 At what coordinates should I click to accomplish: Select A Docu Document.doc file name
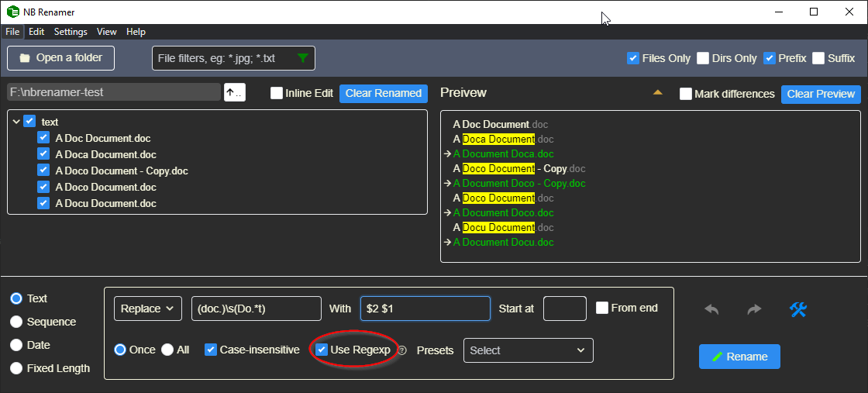[105, 203]
